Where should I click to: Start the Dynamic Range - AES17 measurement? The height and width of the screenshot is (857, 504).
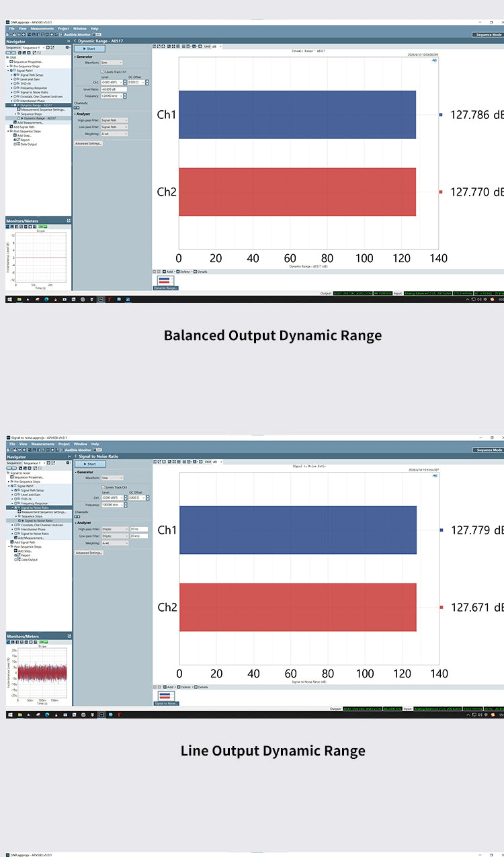pyautogui.click(x=89, y=48)
